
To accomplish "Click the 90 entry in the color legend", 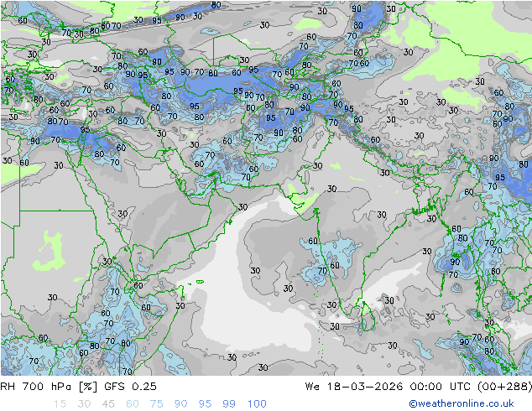I will (x=180, y=404).
